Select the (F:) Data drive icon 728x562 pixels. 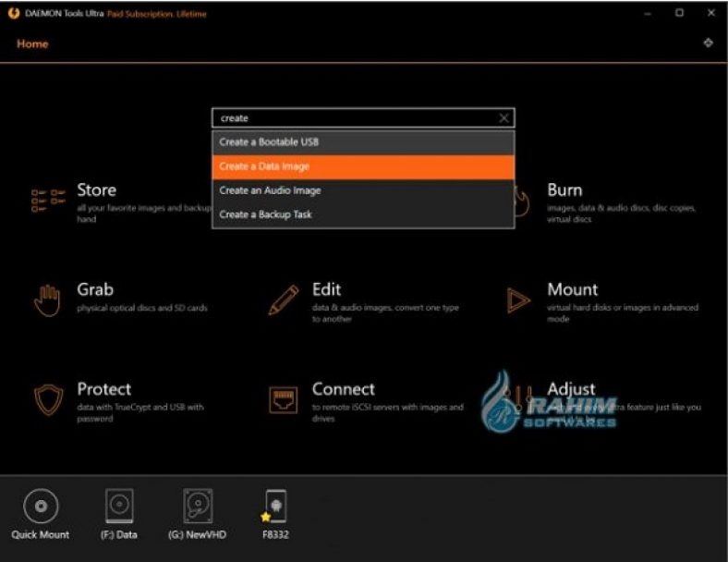click(119, 506)
